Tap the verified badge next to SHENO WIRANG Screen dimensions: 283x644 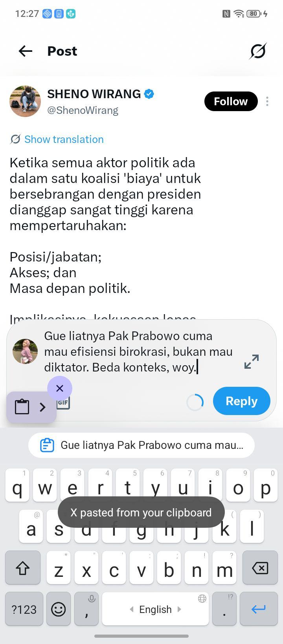149,94
